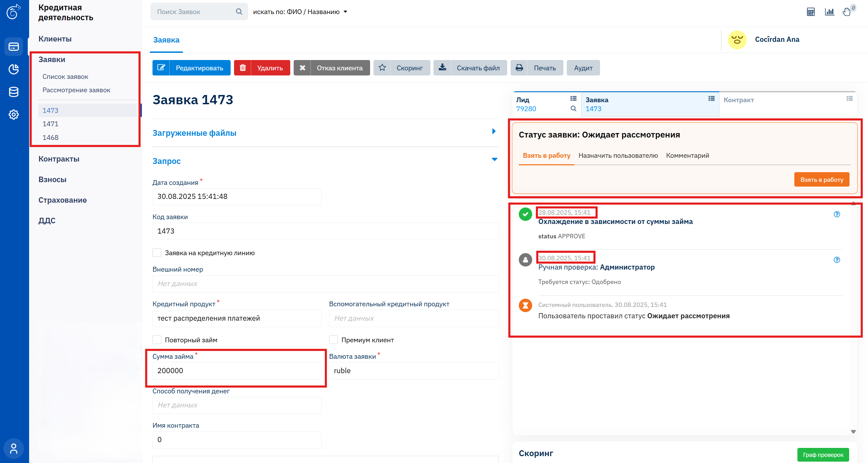The height and width of the screenshot is (463, 868).
Task: Open Список заявок link
Action: tap(65, 77)
